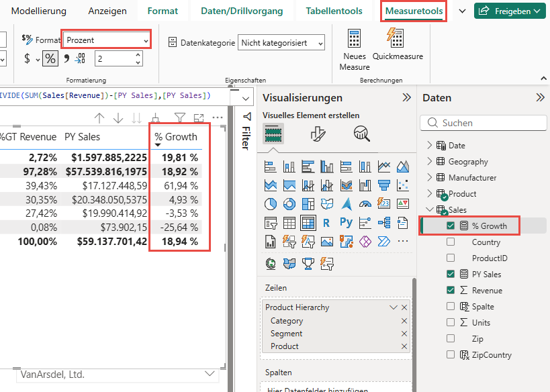Image resolution: width=550 pixels, height=392 pixels.
Task: Expand the Geography table
Action: click(x=430, y=161)
